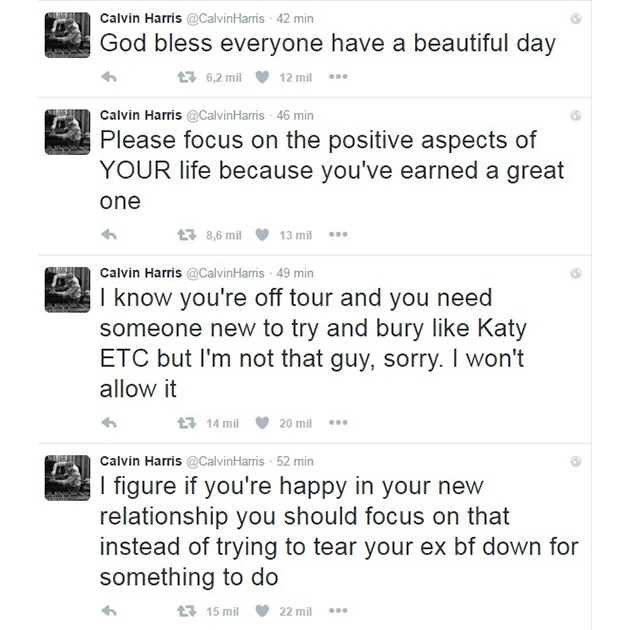Reply to the "Please focus on the positive" tweet
This screenshot has width=630, height=630.
[110, 235]
